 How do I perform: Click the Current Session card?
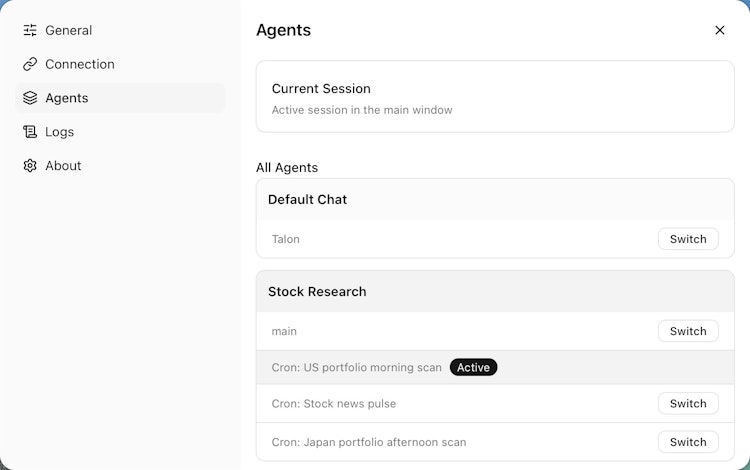pyautogui.click(x=495, y=98)
